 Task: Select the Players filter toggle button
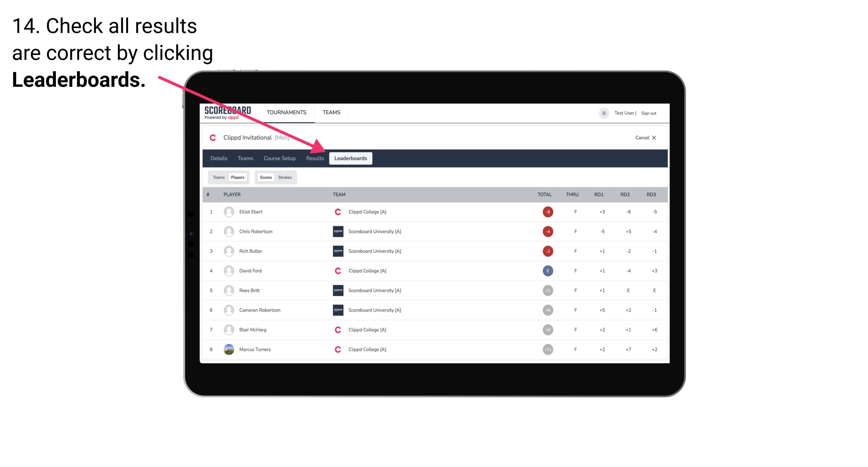pyautogui.click(x=237, y=177)
